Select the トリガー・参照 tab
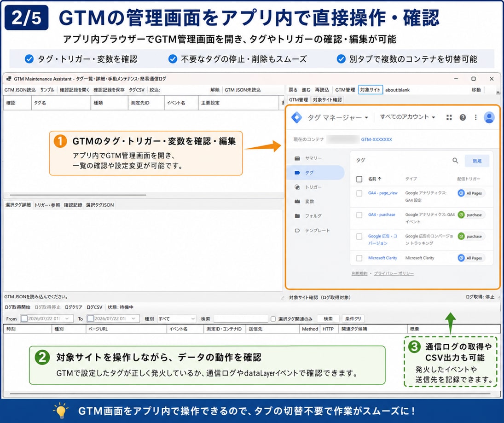The width and height of the screenshot is (504, 423). pos(47,205)
